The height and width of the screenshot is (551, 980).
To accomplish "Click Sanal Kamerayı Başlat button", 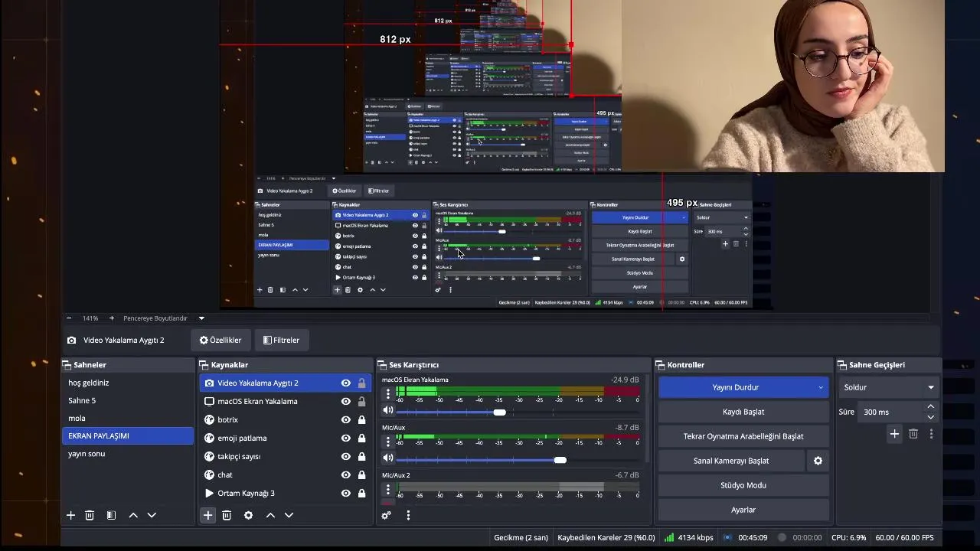I will [731, 461].
